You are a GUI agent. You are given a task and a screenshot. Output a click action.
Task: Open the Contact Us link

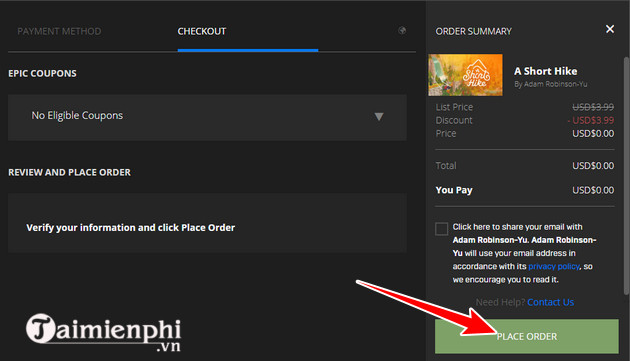coord(550,302)
